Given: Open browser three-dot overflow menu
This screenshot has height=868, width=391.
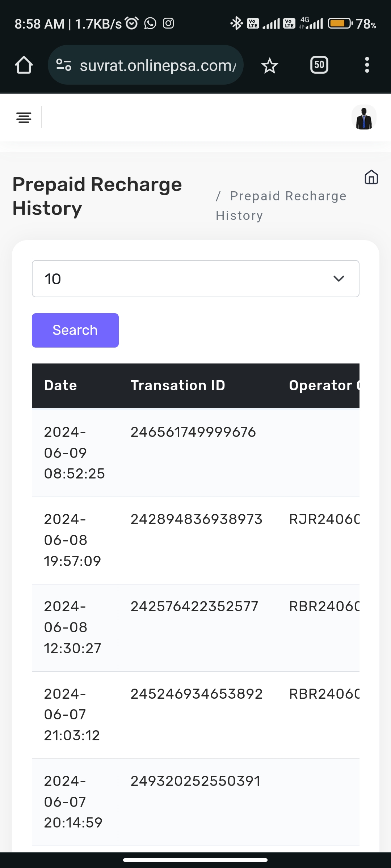Looking at the screenshot, I should [367, 65].
